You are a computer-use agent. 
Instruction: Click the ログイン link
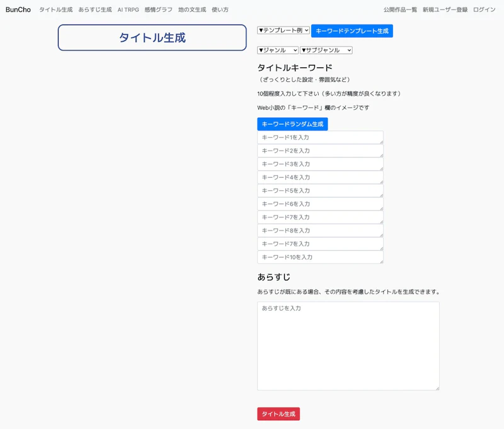pyautogui.click(x=483, y=9)
